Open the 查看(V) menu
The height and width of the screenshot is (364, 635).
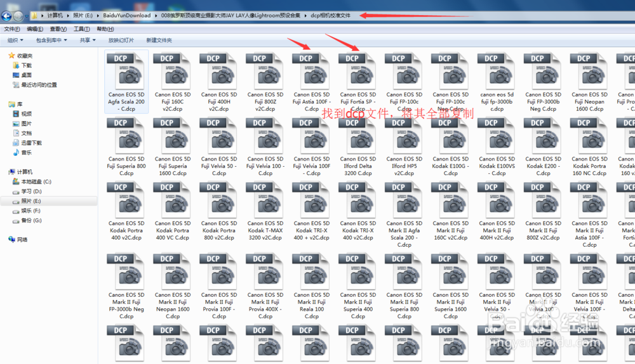(58, 29)
